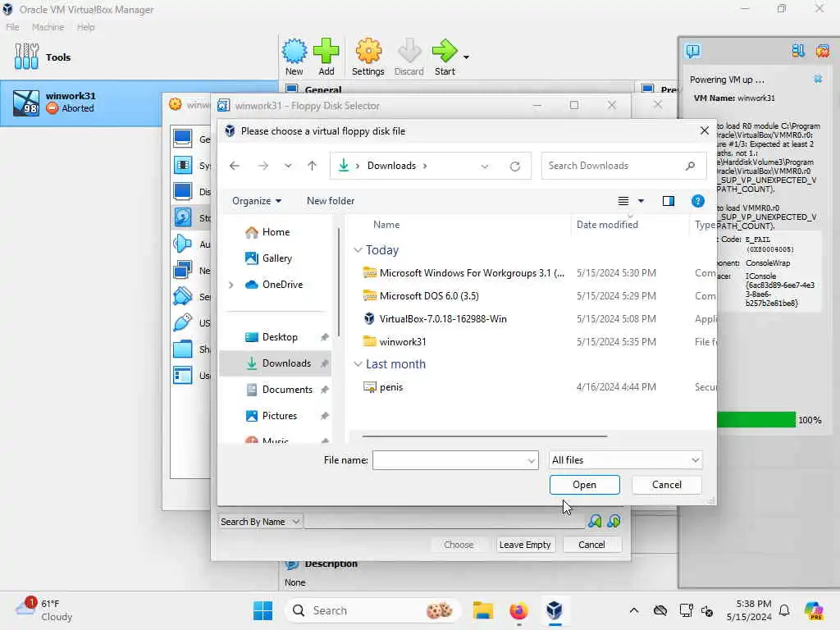This screenshot has width=840, height=630.
Task: Click the notifications bell icon
Action: click(784, 610)
